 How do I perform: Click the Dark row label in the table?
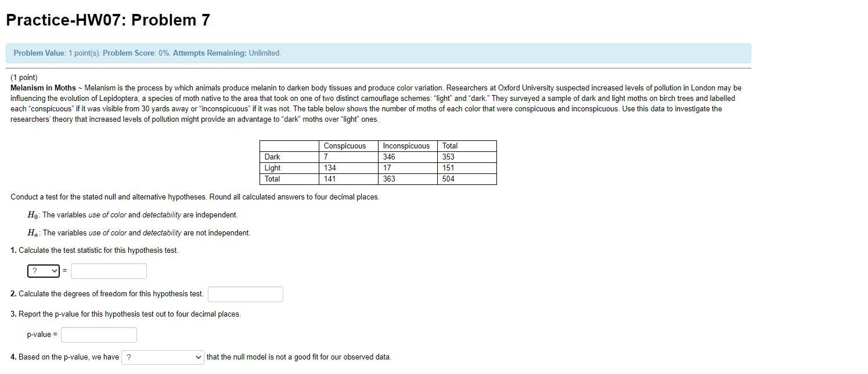pos(271,157)
